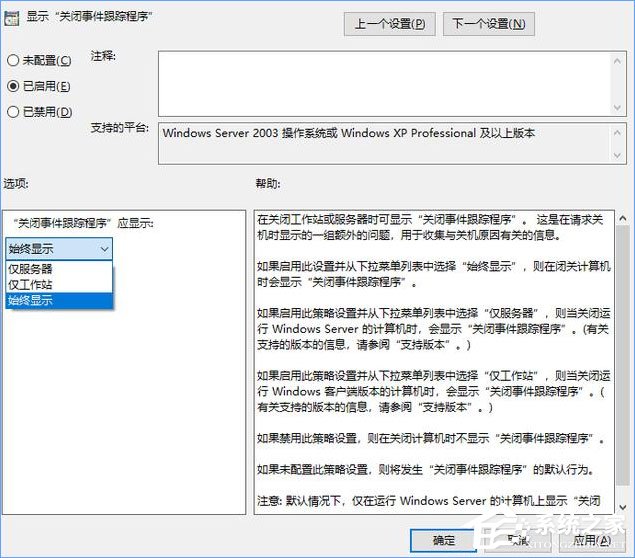Viewport: 635px width, 558px height.
Task: Confirm with the 确定 button
Action: pyautogui.click(x=443, y=540)
